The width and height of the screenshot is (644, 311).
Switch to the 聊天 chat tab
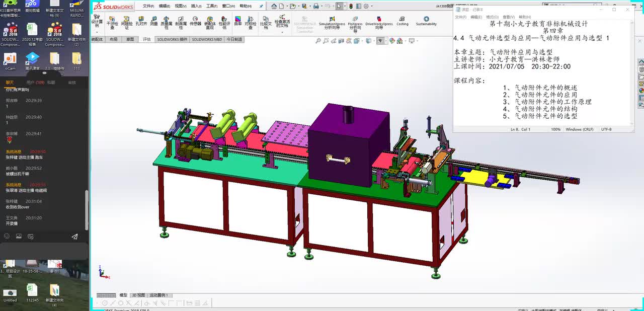(10, 82)
